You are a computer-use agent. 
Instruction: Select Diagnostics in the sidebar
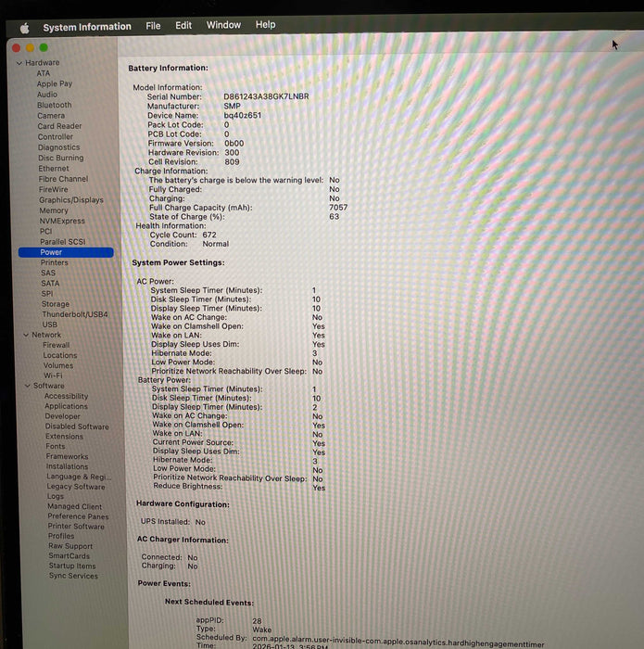[x=58, y=147]
